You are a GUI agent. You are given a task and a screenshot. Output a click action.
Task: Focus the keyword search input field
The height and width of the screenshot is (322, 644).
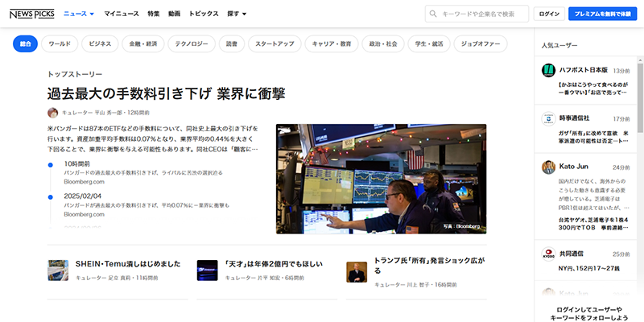tap(483, 14)
